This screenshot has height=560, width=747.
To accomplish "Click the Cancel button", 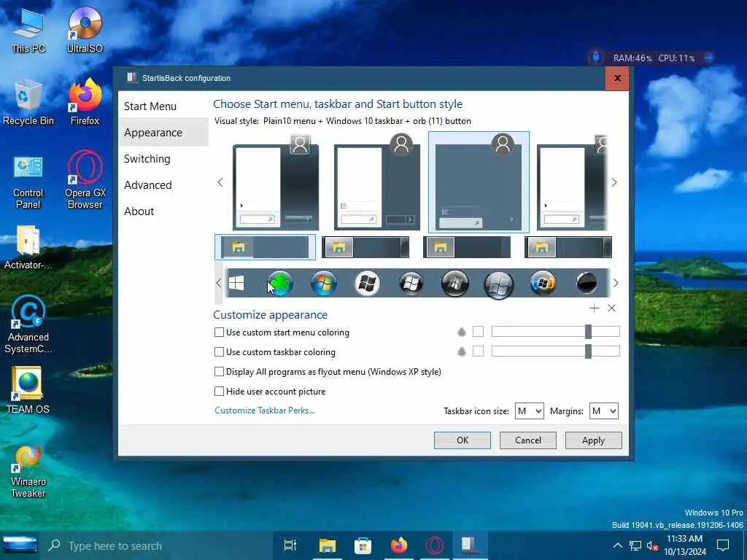I will (x=528, y=440).
